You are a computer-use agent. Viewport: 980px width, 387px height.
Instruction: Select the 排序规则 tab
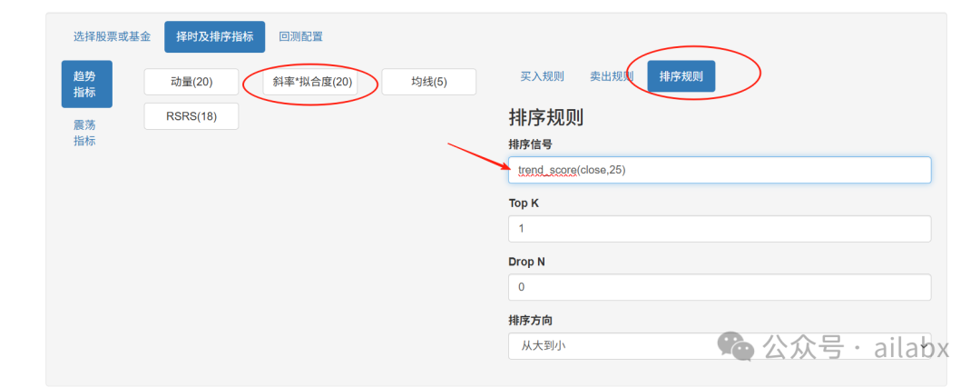(681, 76)
